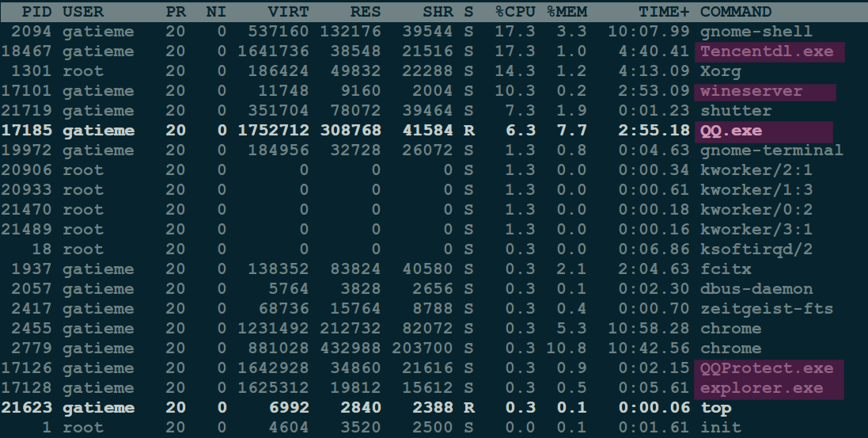Select the %MEM column header
Screen dimensions: 868x438
[x=567, y=12]
